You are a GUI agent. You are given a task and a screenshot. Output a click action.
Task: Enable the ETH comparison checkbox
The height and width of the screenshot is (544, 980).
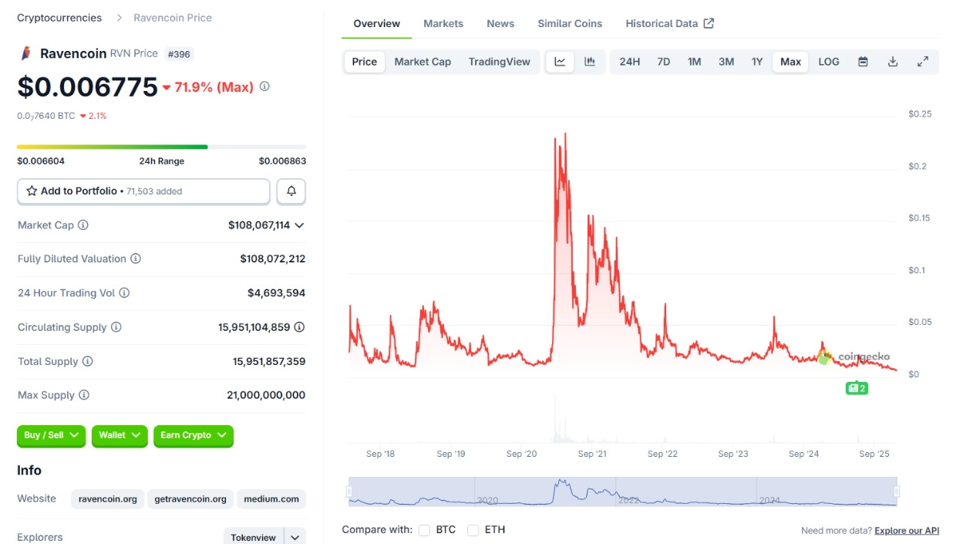point(473,530)
